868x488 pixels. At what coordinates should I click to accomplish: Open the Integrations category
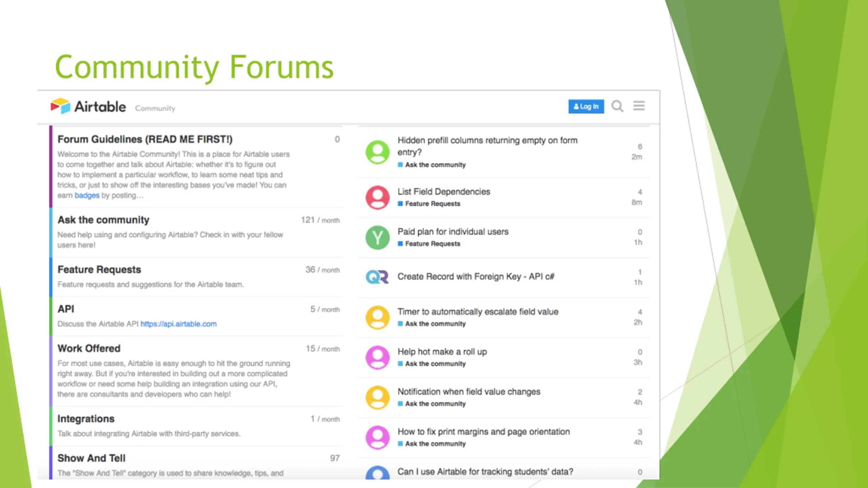tap(86, 419)
